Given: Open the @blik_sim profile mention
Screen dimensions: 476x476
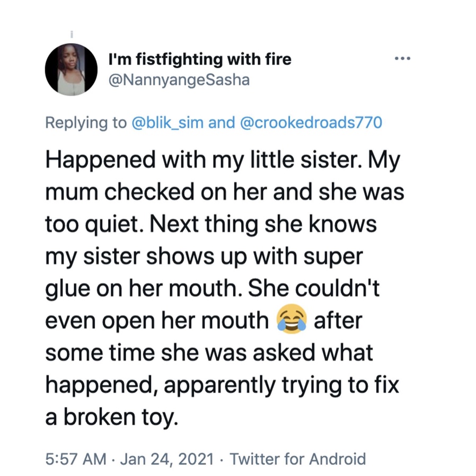Looking at the screenshot, I should [168, 122].
